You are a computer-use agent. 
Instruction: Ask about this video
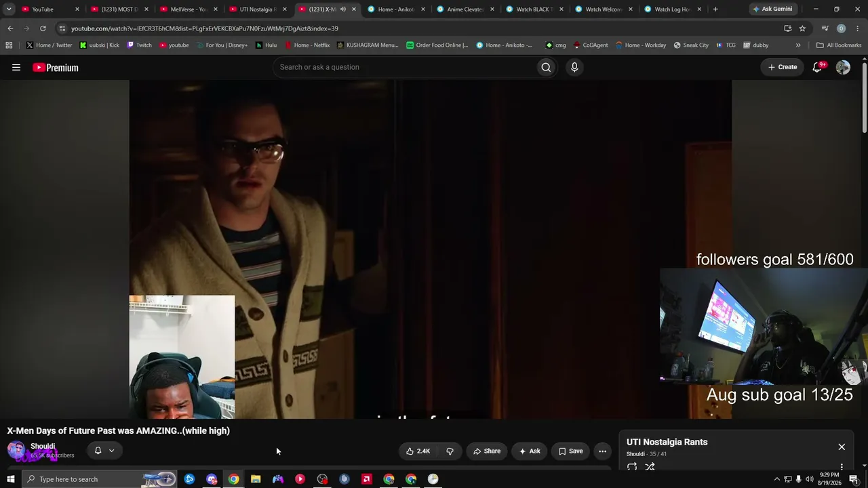point(530,451)
